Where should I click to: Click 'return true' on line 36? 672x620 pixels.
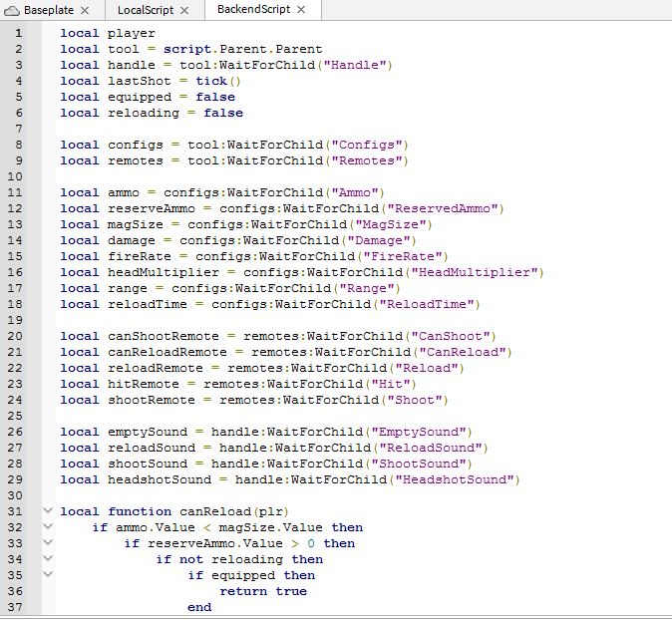pos(263,591)
